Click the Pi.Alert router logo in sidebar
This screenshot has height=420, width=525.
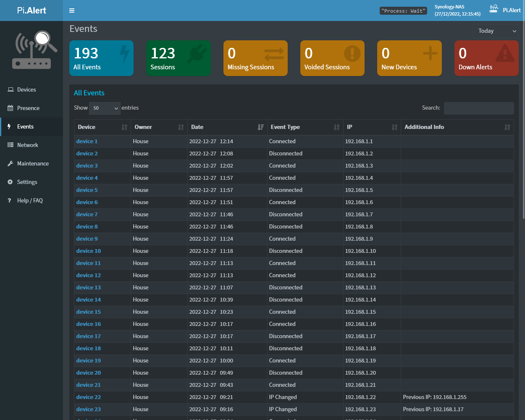31,49
